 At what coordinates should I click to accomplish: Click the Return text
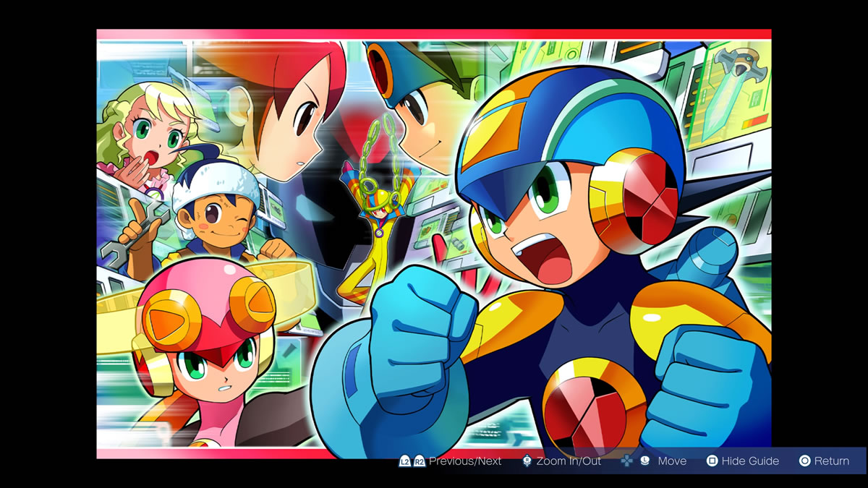(832, 461)
